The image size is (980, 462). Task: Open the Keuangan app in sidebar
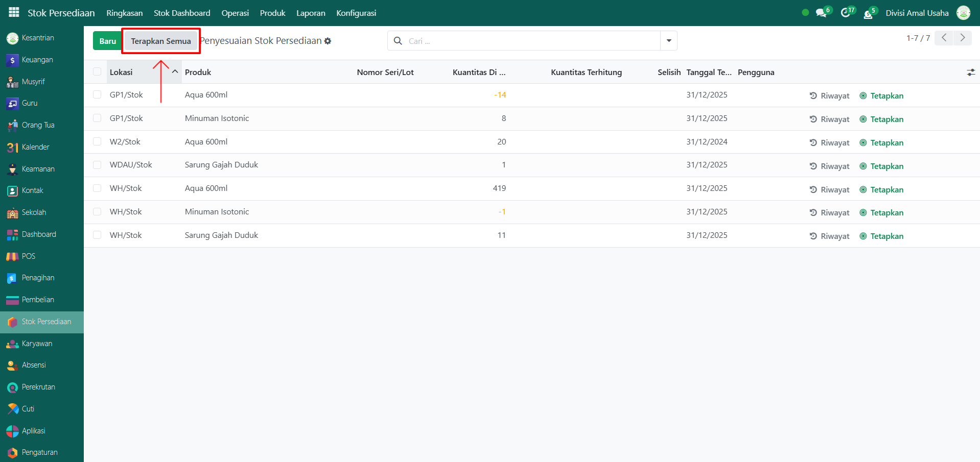tap(37, 60)
